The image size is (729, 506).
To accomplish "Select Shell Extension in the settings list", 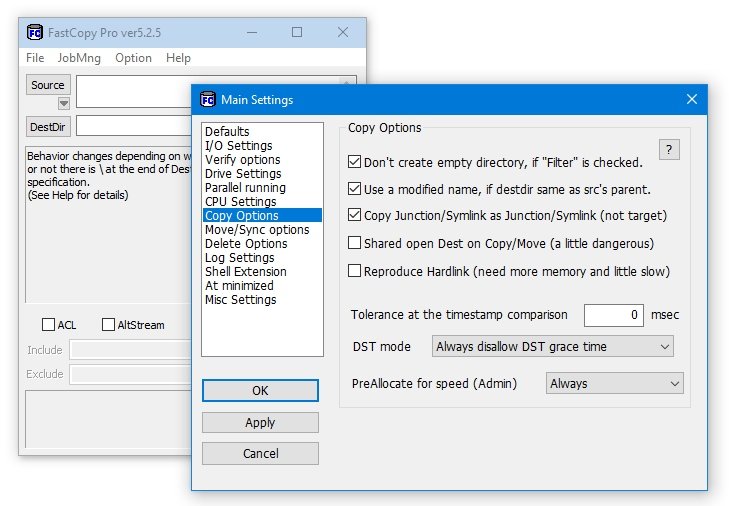I will (245, 272).
